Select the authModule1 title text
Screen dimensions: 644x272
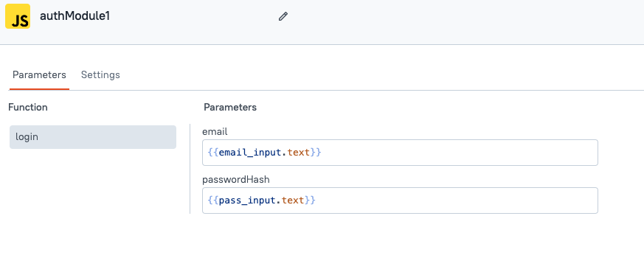75,16
